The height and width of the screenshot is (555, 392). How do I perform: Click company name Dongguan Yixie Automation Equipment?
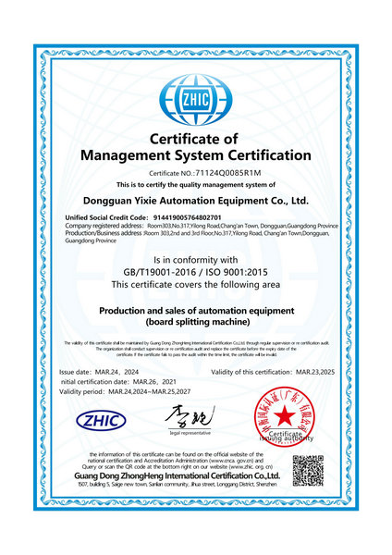coord(196,201)
